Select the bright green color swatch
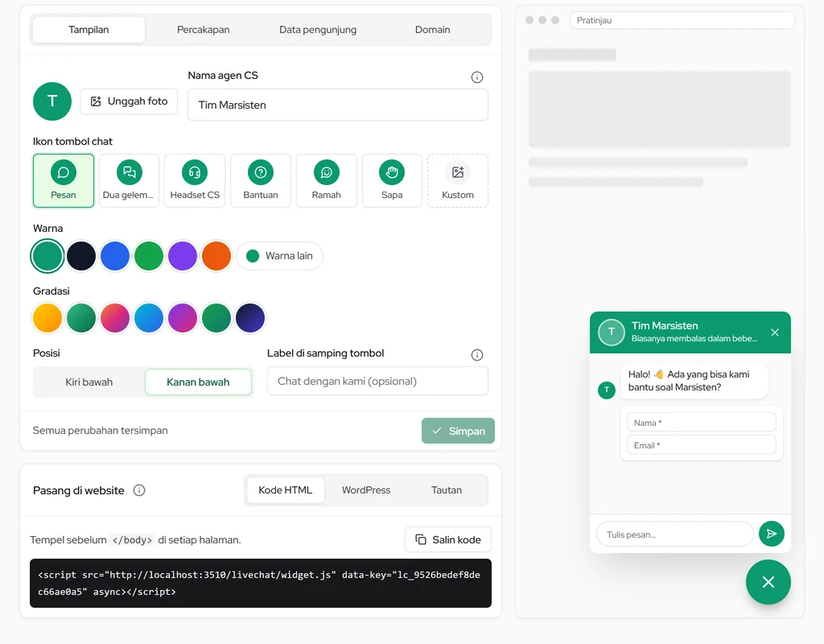This screenshot has width=824, height=644. click(x=149, y=256)
